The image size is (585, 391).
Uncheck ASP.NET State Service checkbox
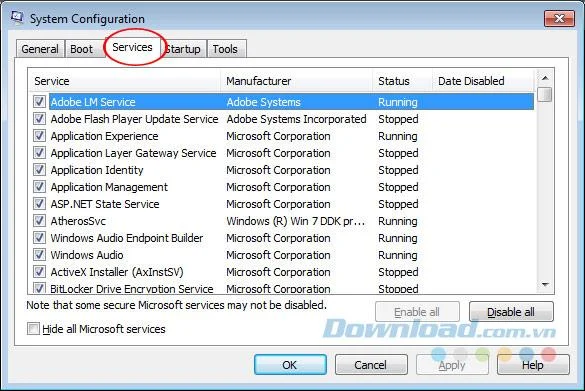coord(39,204)
